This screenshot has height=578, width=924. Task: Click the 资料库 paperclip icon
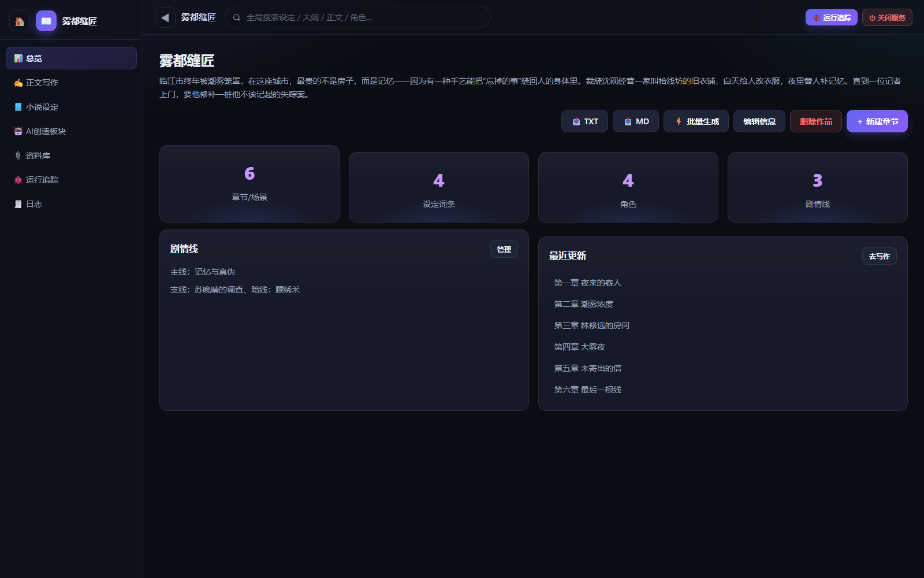pos(18,155)
